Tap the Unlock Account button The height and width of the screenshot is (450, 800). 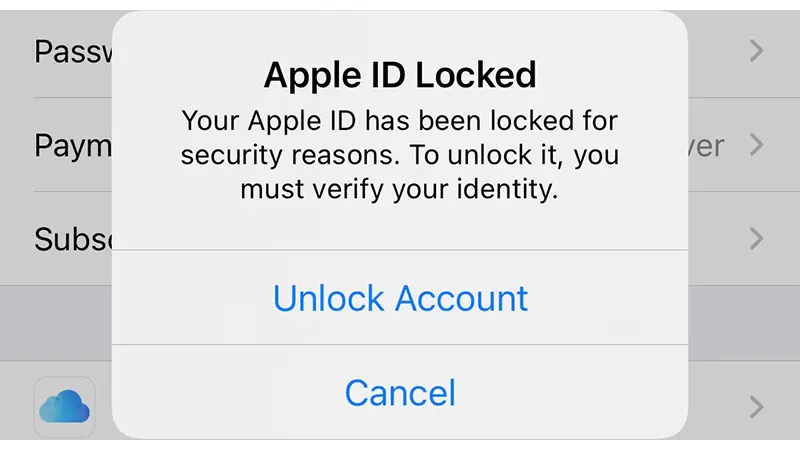[400, 298]
